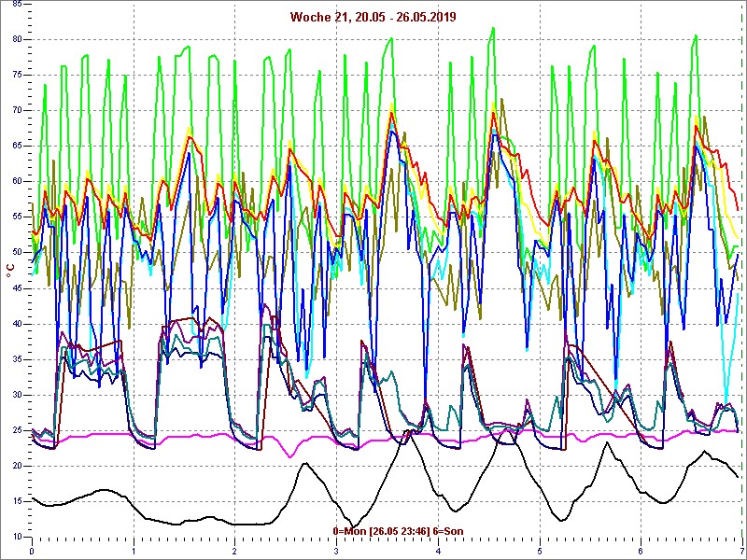Select the y-axis tick label "75"

coord(17,76)
